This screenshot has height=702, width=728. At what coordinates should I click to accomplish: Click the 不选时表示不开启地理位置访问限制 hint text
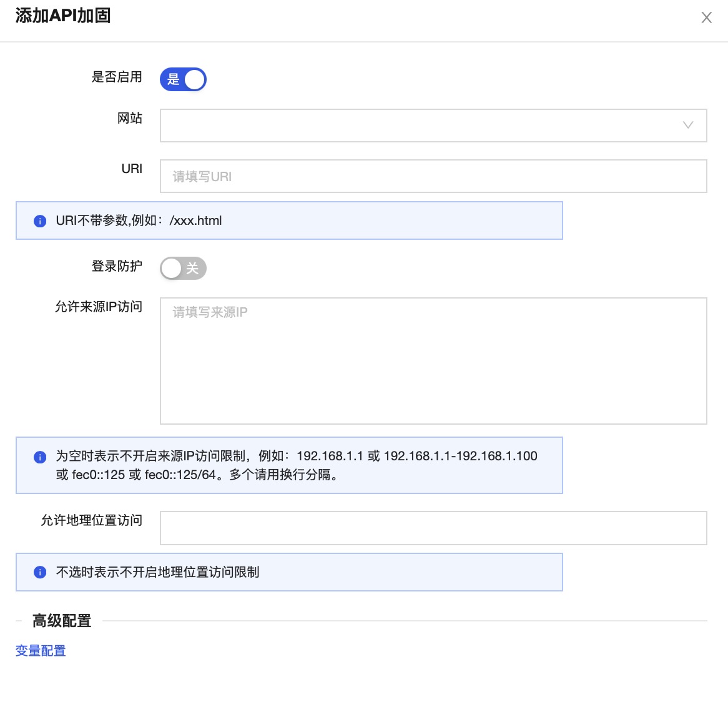pos(157,572)
